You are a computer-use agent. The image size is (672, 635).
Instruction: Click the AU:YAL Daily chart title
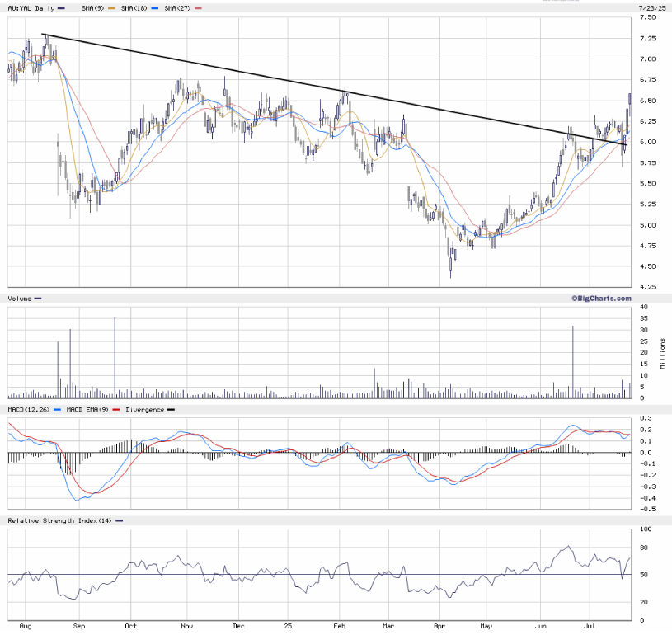pos(30,7)
